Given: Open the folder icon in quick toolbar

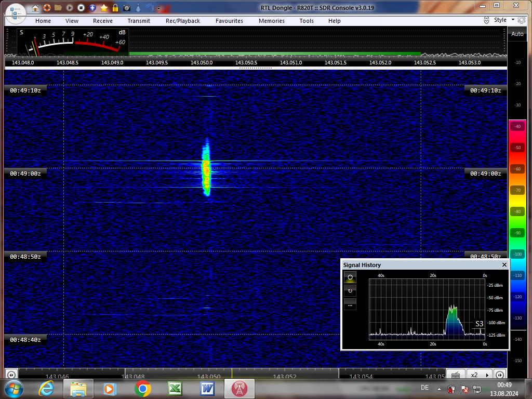Looking at the screenshot, I should pos(58,7).
